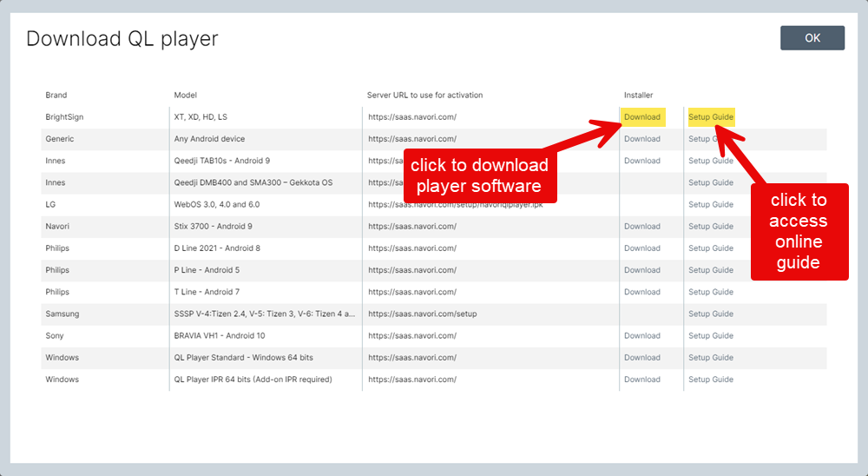Click model 'XT, XD, HD, LS'
Screen dimensions: 868x476
(x=201, y=117)
